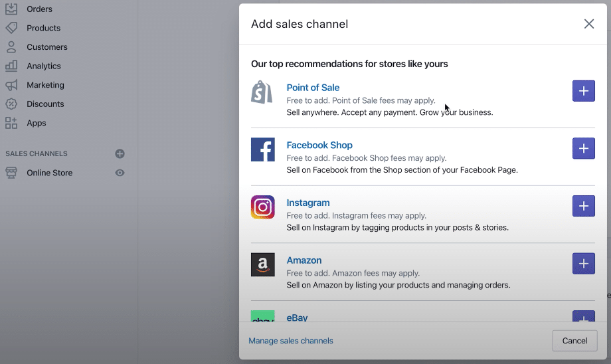611x364 pixels.
Task: Add the Amazon channel
Action: [583, 264]
